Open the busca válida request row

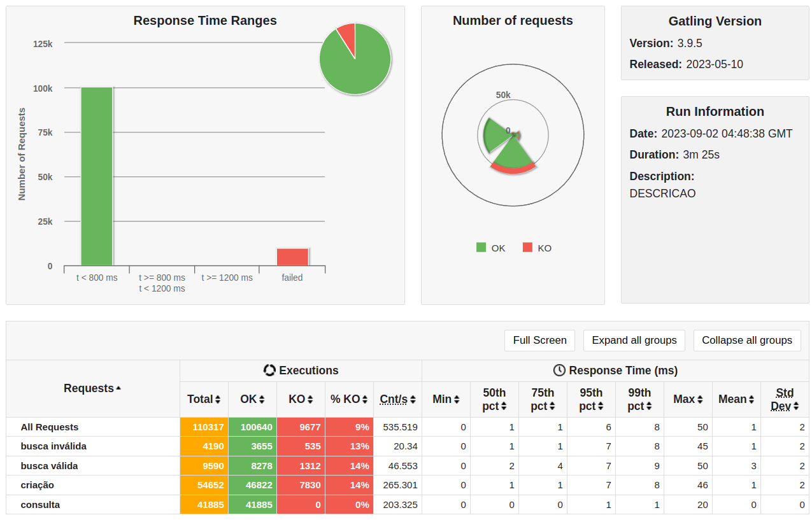49,466
